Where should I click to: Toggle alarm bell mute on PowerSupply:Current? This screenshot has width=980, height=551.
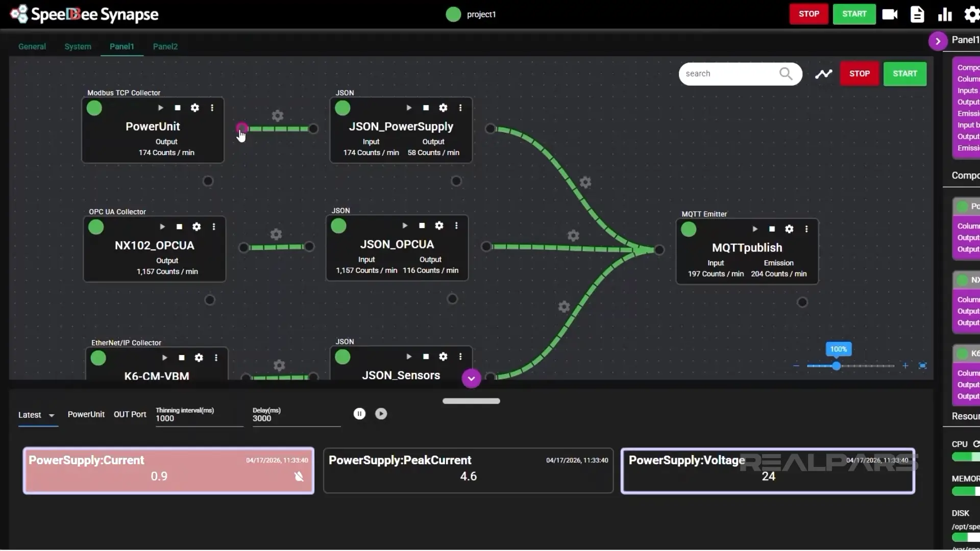(299, 477)
